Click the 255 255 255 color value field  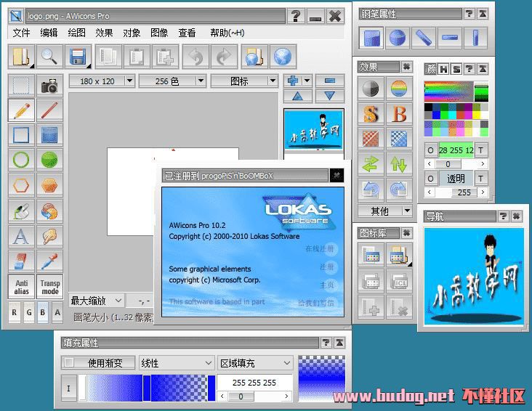pos(254,383)
